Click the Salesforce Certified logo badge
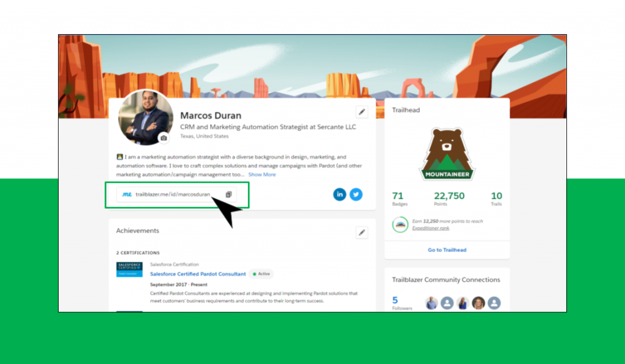Screen dimensions: 625x364 pos(129,269)
